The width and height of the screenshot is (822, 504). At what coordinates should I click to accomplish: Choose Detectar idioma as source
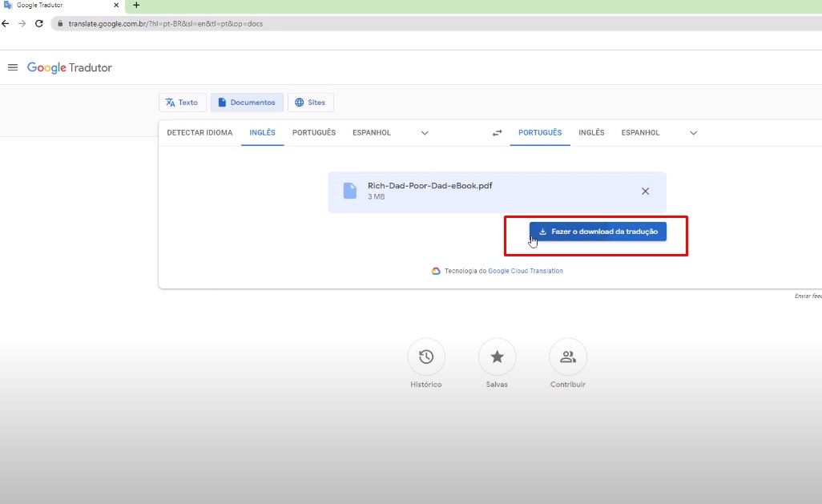tap(199, 133)
